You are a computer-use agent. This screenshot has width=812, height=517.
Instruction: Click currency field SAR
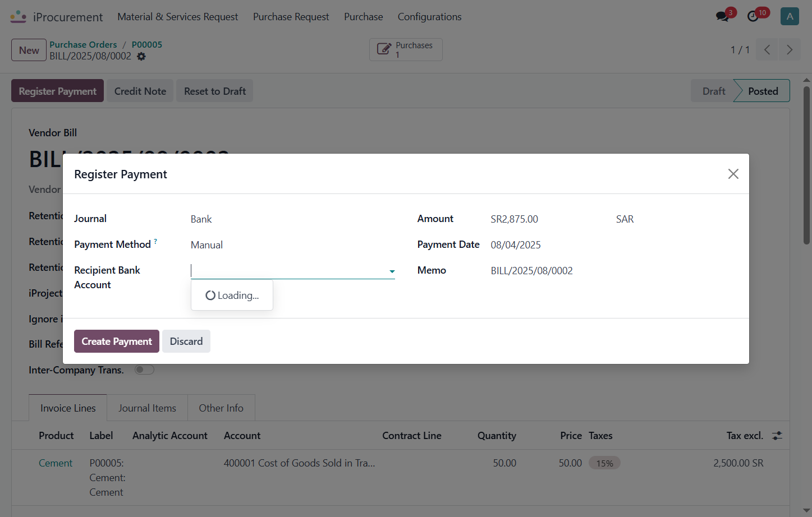click(x=625, y=219)
